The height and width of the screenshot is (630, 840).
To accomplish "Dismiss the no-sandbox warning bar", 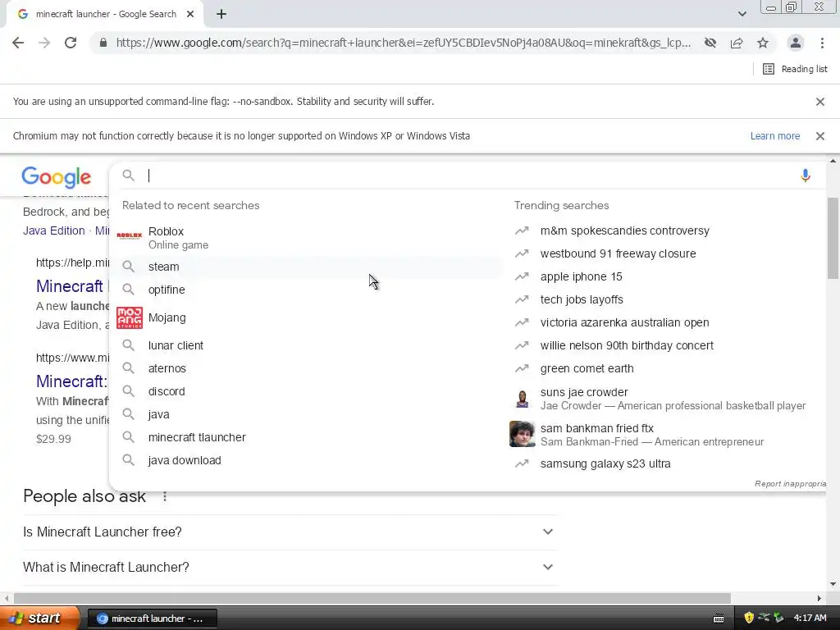I will click(820, 102).
